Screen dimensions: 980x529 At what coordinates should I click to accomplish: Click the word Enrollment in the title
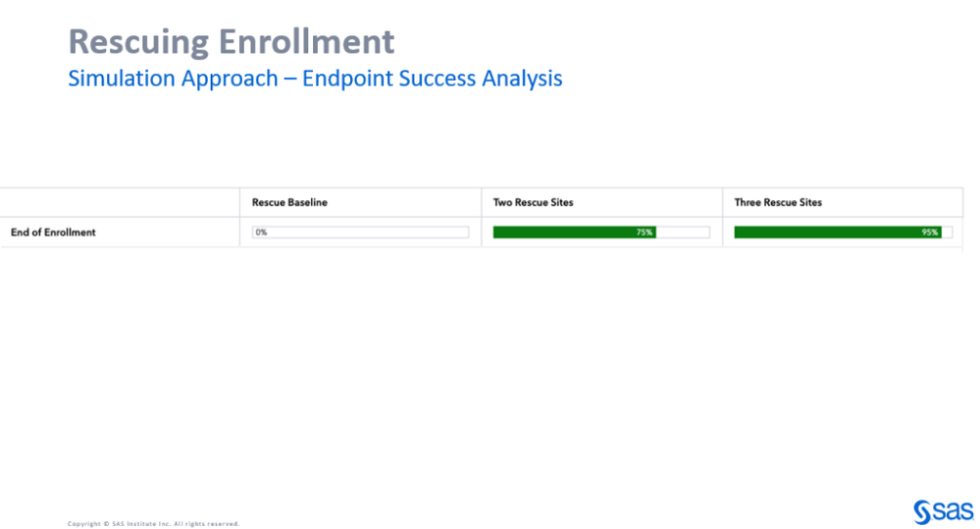306,42
